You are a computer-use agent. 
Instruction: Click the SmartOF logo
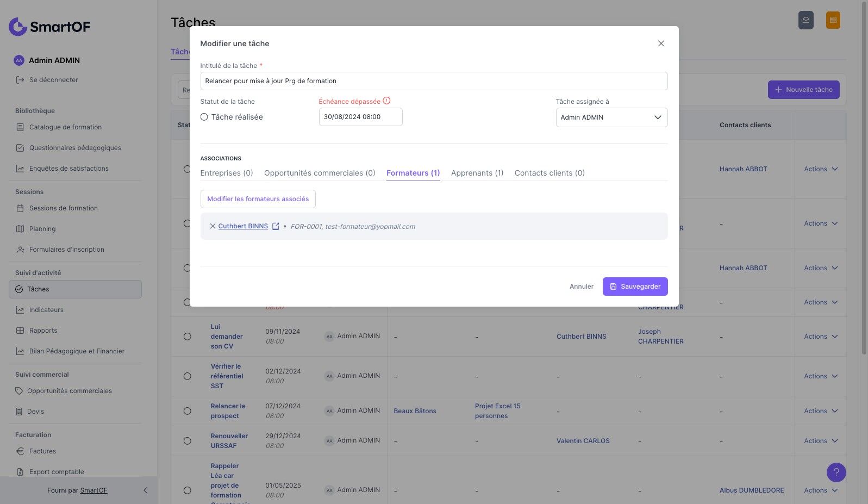point(49,26)
